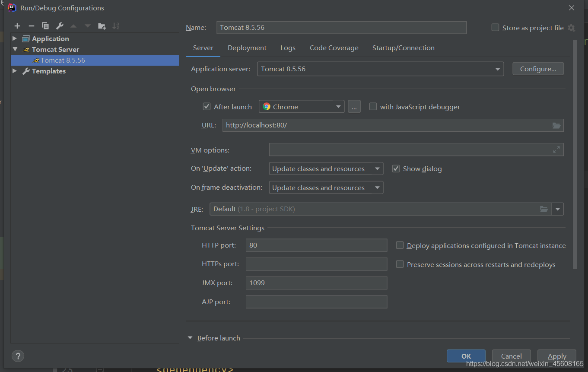The height and width of the screenshot is (372, 588).
Task: Switch to Startup/Connection tab
Action: (x=404, y=48)
